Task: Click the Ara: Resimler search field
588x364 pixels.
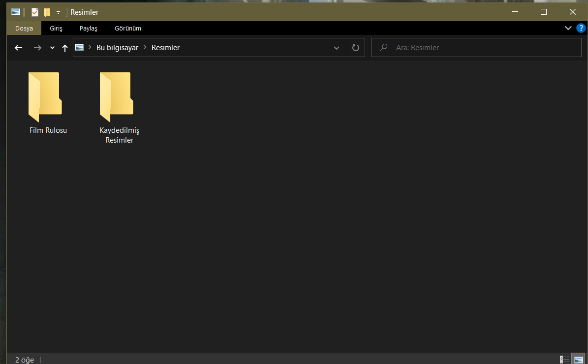Action: point(476,48)
